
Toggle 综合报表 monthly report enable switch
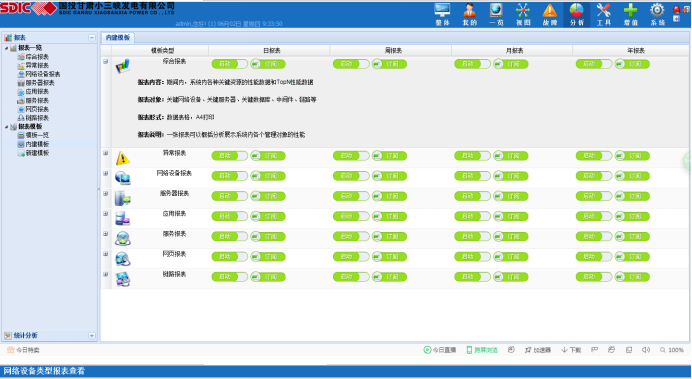tap(472, 64)
